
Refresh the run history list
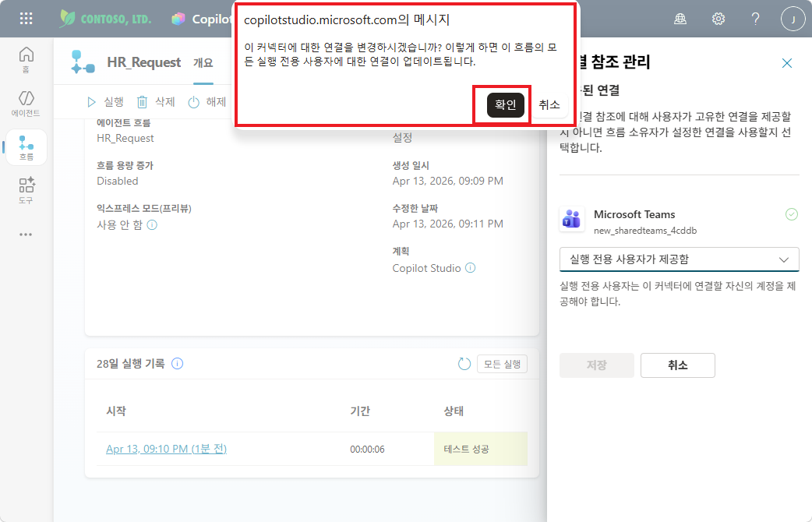tap(464, 364)
